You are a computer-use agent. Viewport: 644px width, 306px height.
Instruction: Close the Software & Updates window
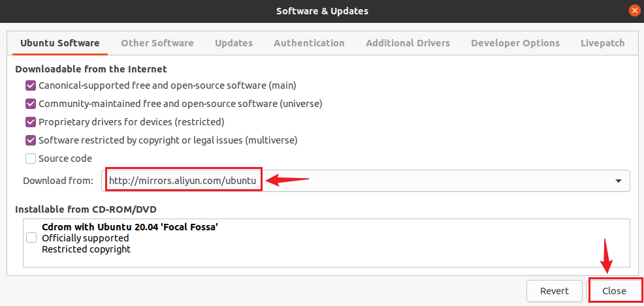(x=634, y=10)
